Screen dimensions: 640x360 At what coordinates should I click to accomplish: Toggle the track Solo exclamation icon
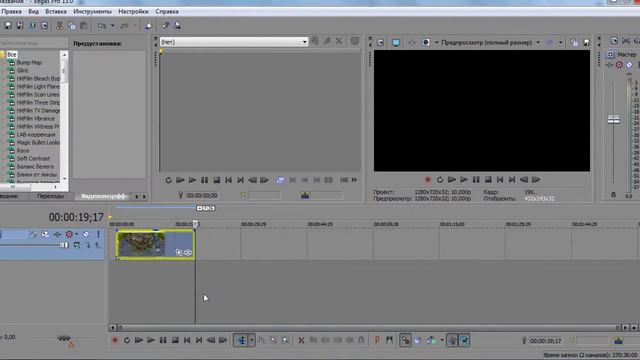98,234
